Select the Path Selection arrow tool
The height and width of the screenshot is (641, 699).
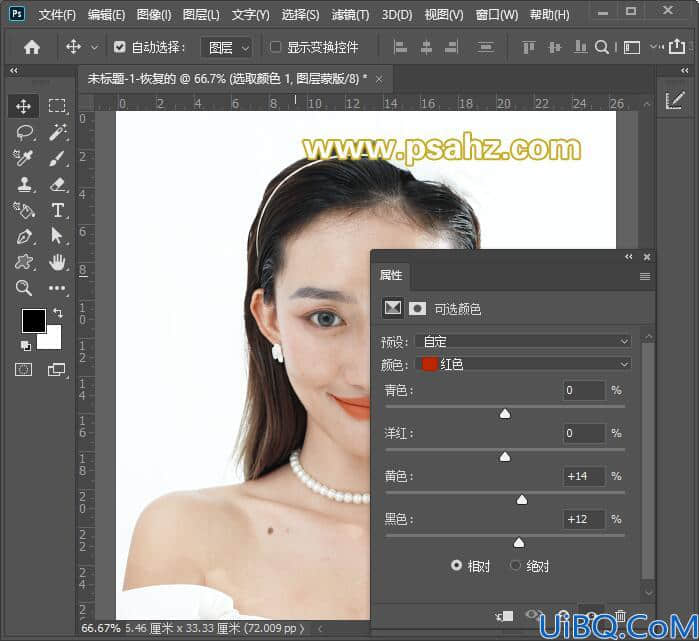click(57, 236)
